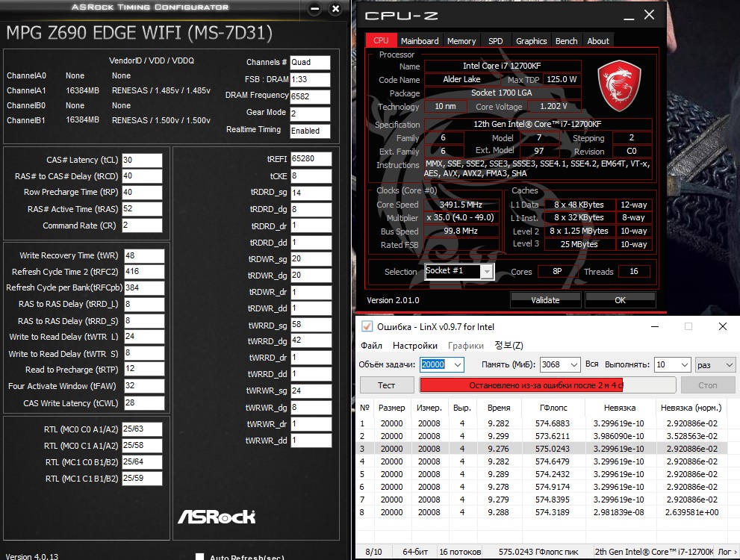Select LinX result row 3
Image resolution: width=740 pixels, height=560 pixels.
pyautogui.click(x=543, y=449)
